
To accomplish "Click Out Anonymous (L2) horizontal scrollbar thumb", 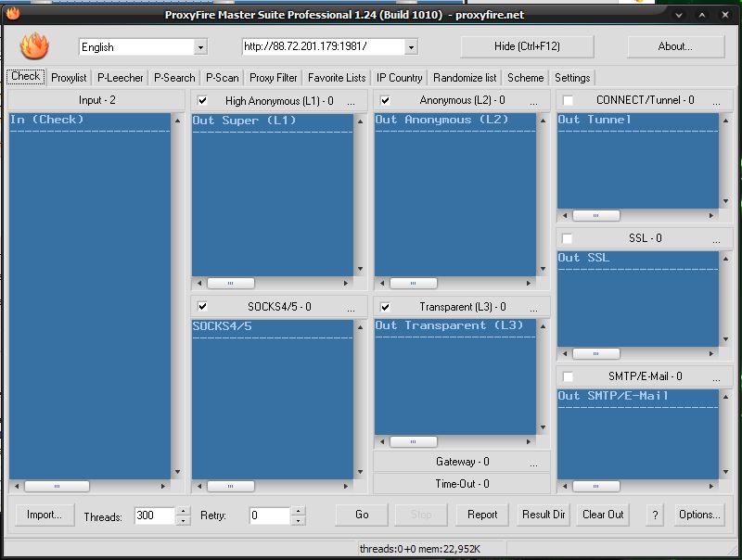I will coord(413,283).
